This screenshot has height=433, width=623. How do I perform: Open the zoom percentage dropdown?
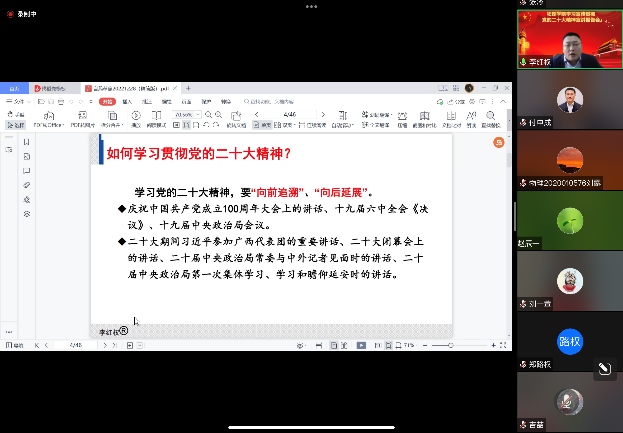198,116
